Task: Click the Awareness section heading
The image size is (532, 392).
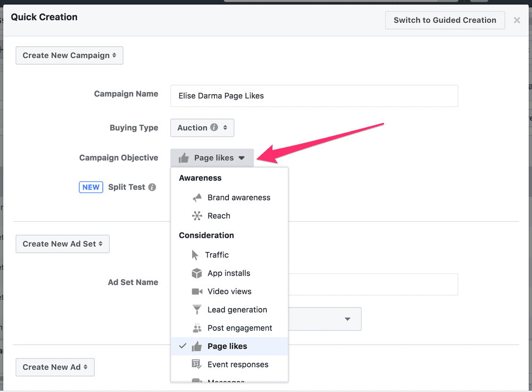Action: [200, 178]
